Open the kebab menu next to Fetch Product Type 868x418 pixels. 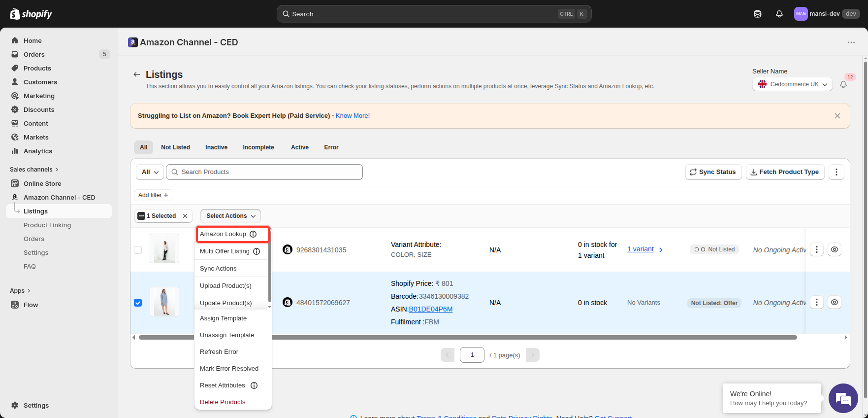click(x=836, y=172)
